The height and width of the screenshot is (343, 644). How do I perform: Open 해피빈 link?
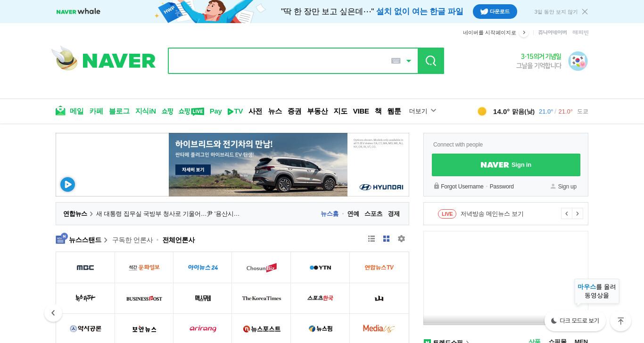click(580, 33)
